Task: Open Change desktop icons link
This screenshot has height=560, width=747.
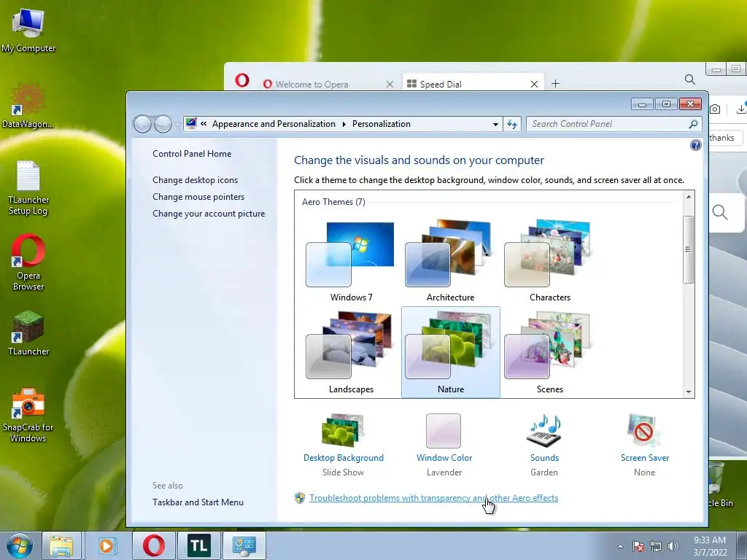Action: click(x=196, y=180)
